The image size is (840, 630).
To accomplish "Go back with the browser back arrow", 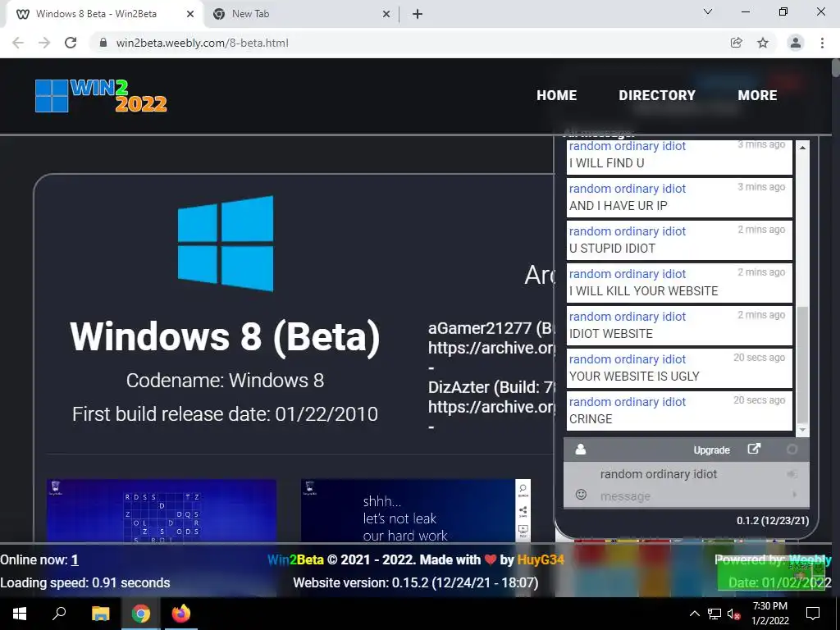I will tap(18, 43).
